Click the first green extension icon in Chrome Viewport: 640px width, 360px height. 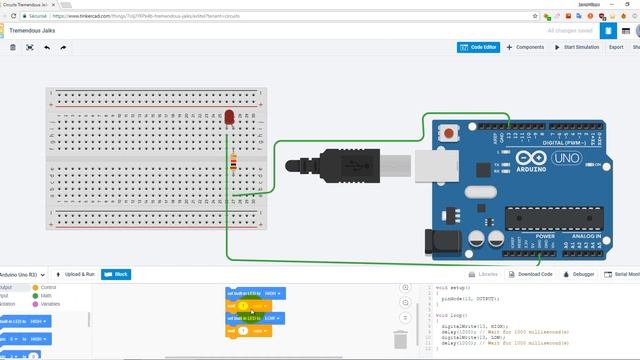[547, 16]
